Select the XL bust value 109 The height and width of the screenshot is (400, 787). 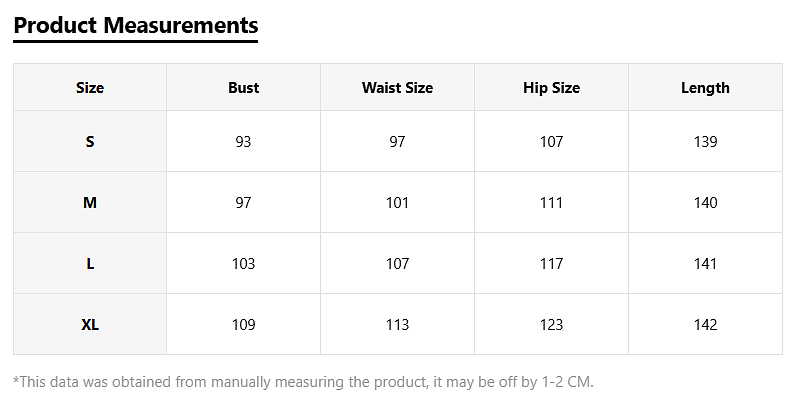click(243, 325)
